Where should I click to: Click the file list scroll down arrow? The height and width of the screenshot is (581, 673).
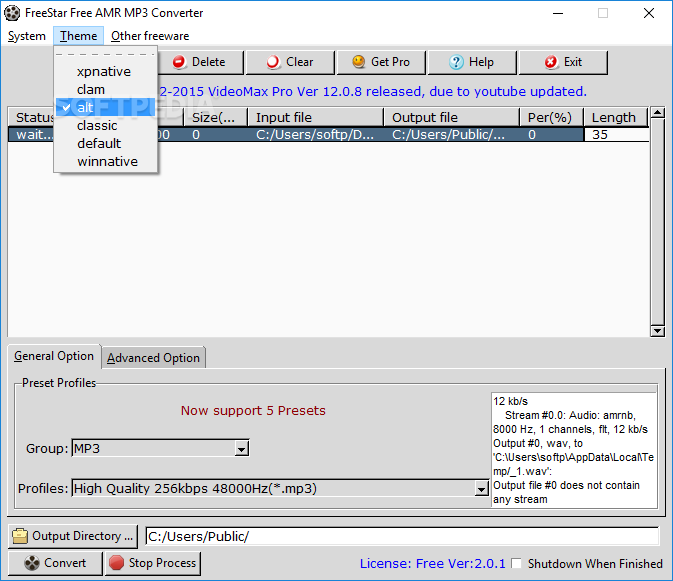click(x=657, y=331)
